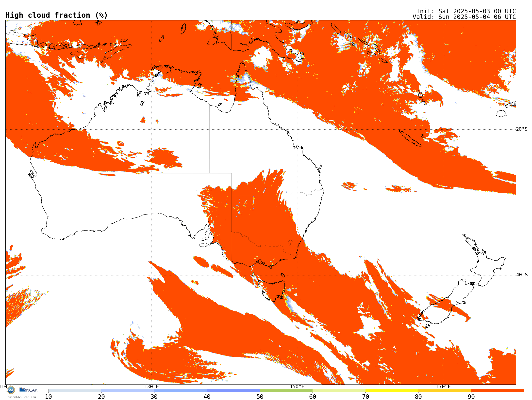Click the colorbar tick label 50
Viewport: 532px width, 400px height.
pos(260,397)
